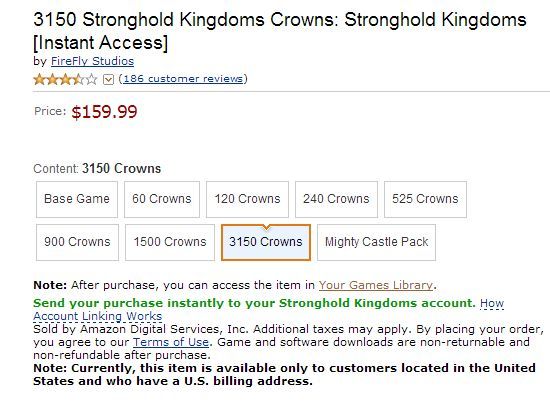Click the selected 3150 Crowns option

(266, 242)
